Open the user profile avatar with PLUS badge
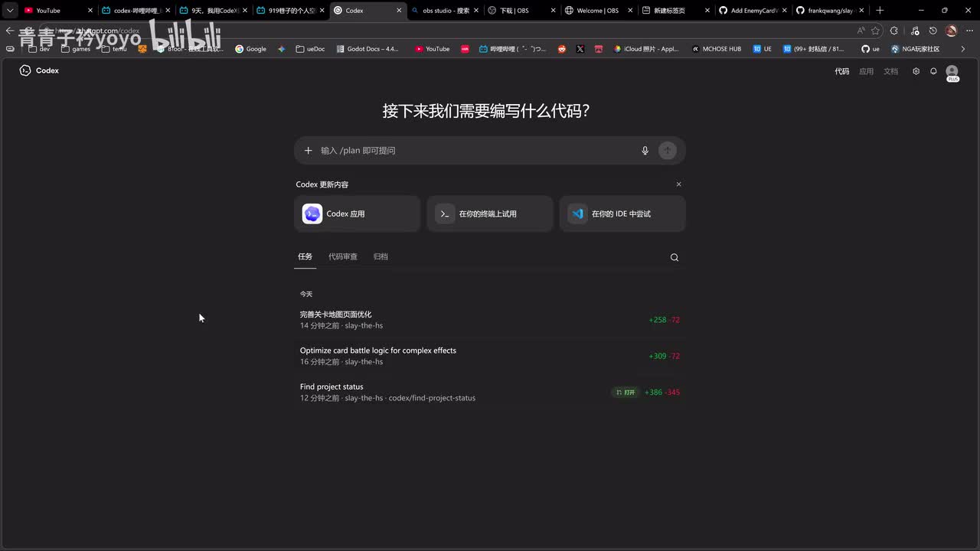 click(952, 73)
